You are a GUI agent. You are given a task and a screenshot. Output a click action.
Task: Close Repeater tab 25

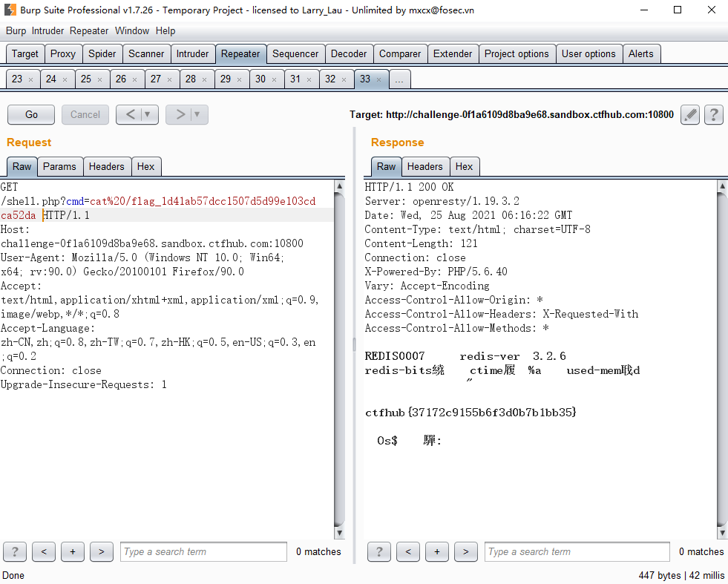[100, 80]
